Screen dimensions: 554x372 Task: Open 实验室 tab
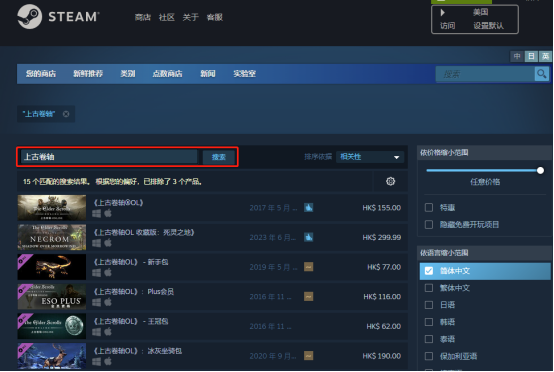(244, 74)
